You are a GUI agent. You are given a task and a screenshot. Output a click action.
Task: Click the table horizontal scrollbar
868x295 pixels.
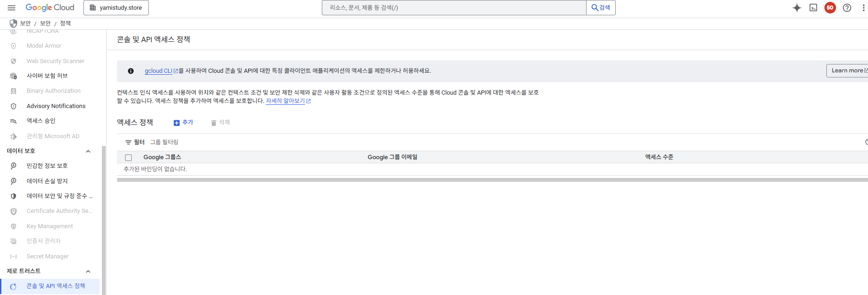click(492, 180)
